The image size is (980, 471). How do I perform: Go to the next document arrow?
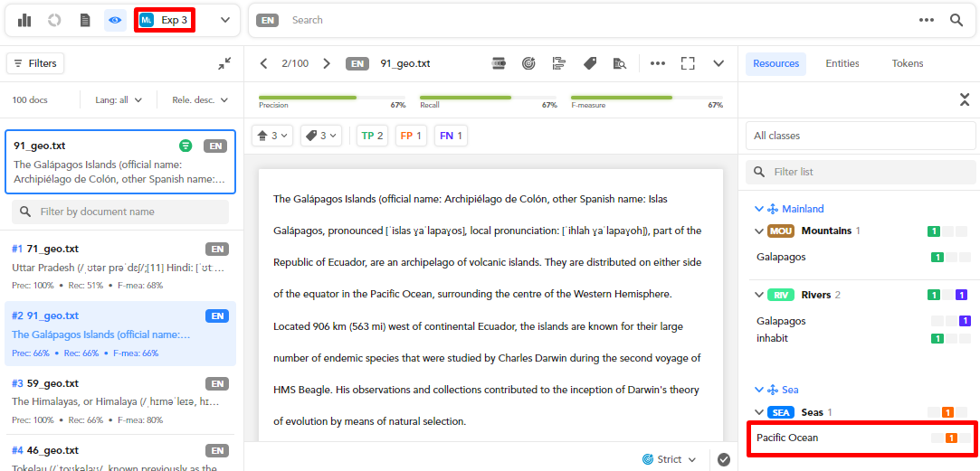click(x=327, y=63)
